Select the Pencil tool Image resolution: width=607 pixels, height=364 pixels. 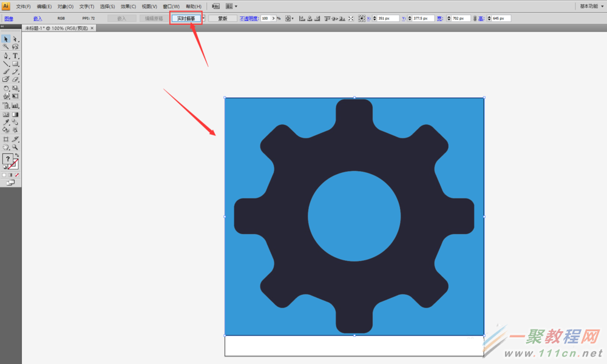pos(15,72)
